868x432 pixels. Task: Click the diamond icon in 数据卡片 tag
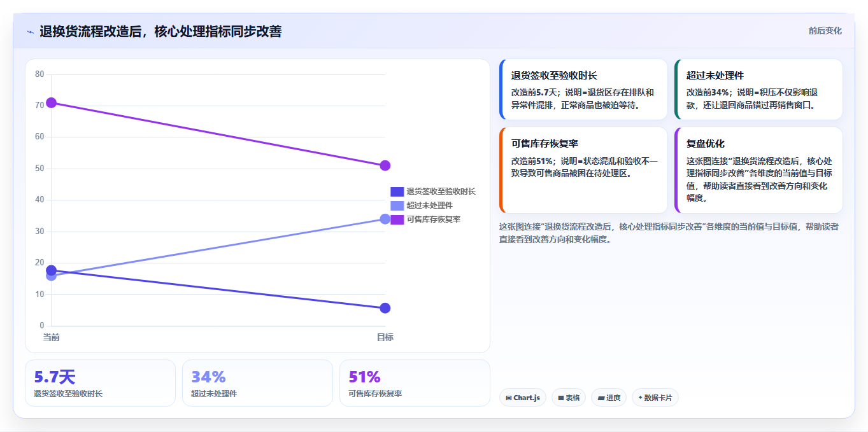pos(640,398)
